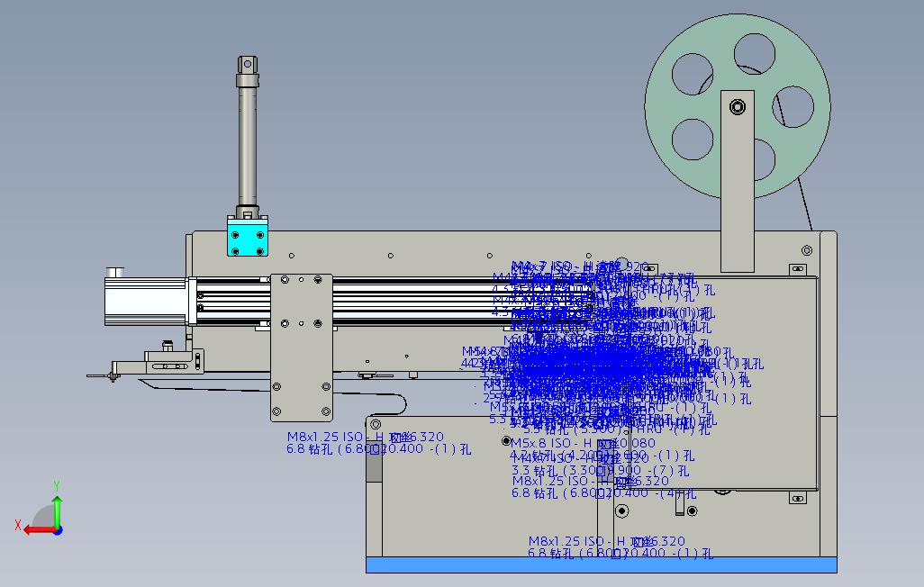
Task: Select the green tape reel wheel
Action: pyautogui.click(x=738, y=106)
